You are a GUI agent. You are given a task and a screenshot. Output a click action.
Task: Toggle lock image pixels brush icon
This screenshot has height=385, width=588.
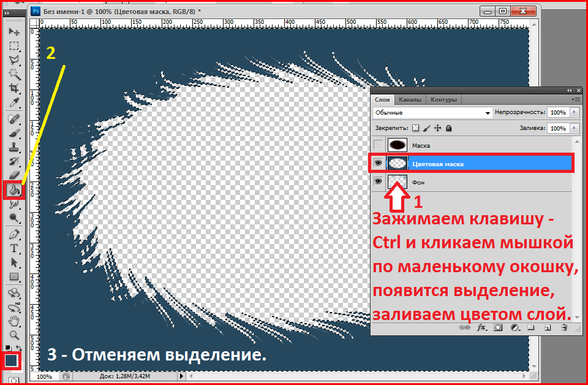click(427, 128)
